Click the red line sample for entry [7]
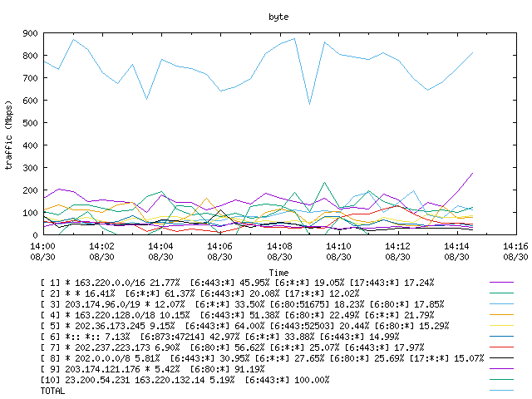 pos(501,347)
